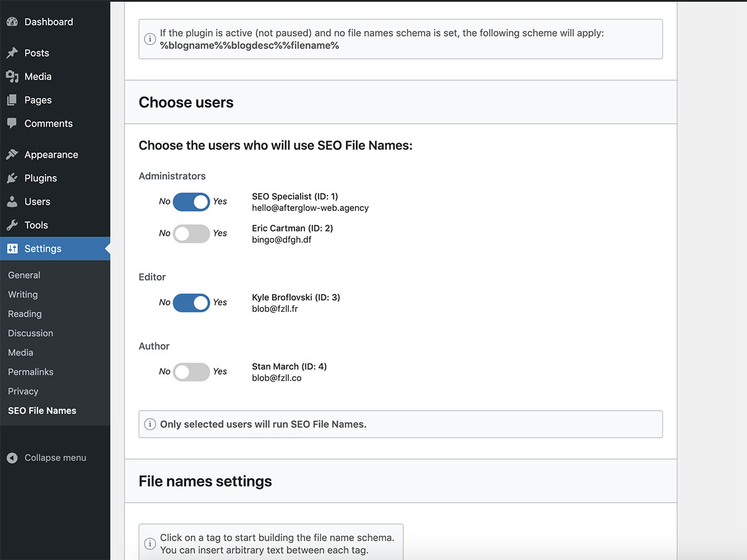Open Writing settings submenu link

[23, 294]
